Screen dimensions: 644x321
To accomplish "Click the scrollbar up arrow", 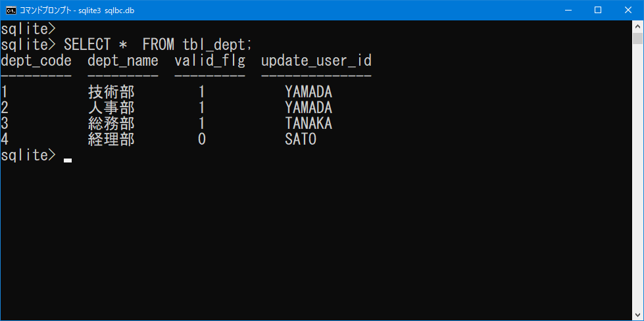I will click(637, 26).
